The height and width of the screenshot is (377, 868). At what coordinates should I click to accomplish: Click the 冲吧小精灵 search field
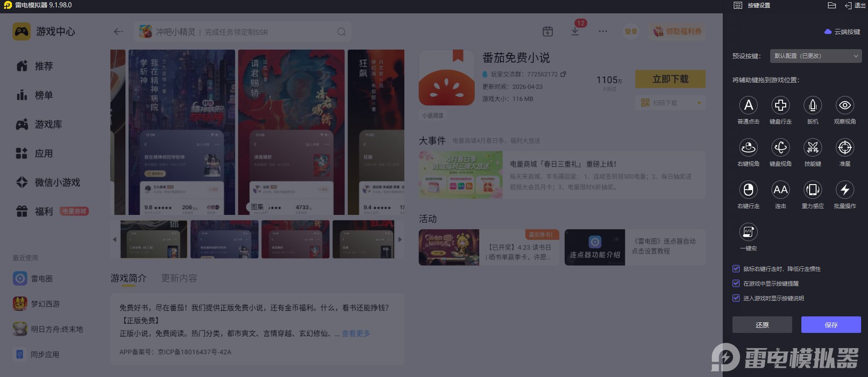pos(243,32)
